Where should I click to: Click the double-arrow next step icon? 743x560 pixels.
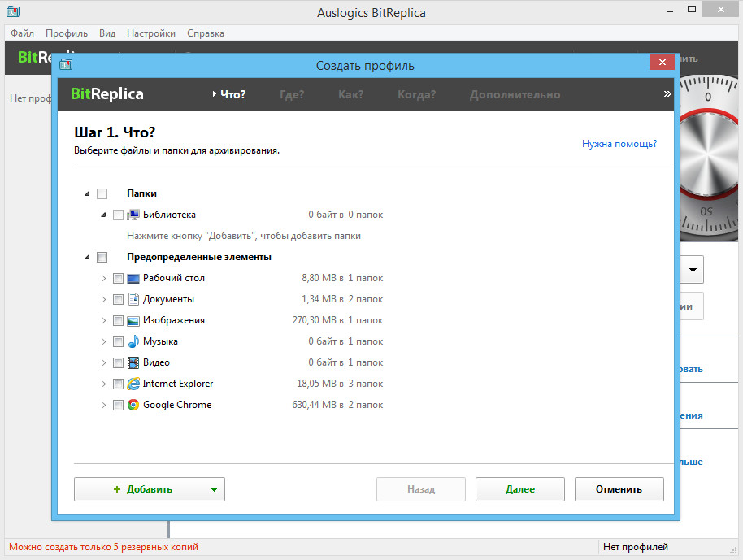point(667,93)
